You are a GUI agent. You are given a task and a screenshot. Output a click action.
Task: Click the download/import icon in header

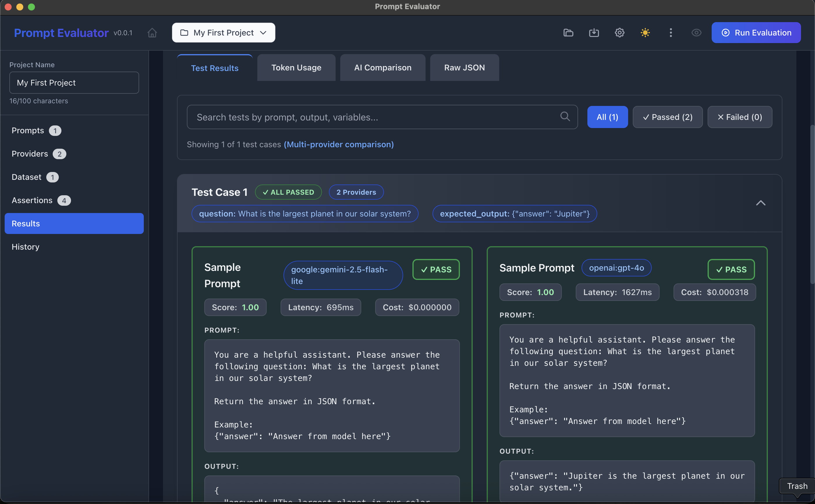[594, 33]
